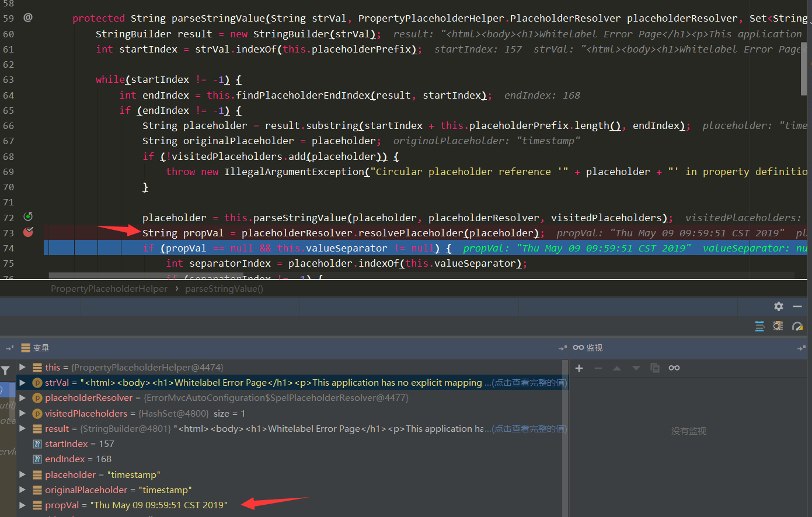
Task: Click the threads spool icon in debugger toolbar
Action: click(x=759, y=326)
